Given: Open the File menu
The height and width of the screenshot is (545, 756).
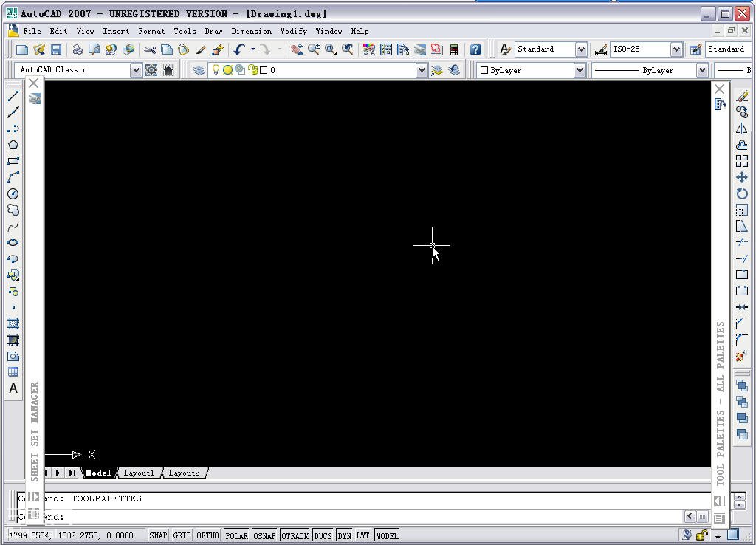Looking at the screenshot, I should pyautogui.click(x=32, y=31).
